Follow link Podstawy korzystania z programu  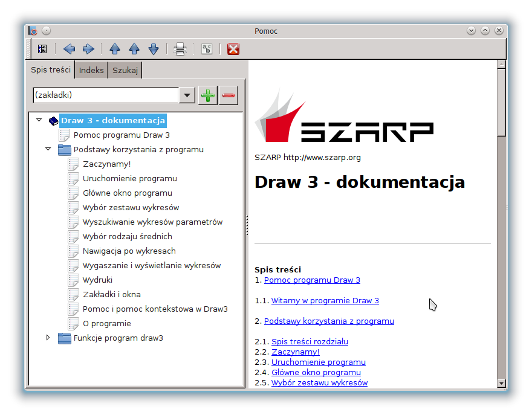coord(329,321)
